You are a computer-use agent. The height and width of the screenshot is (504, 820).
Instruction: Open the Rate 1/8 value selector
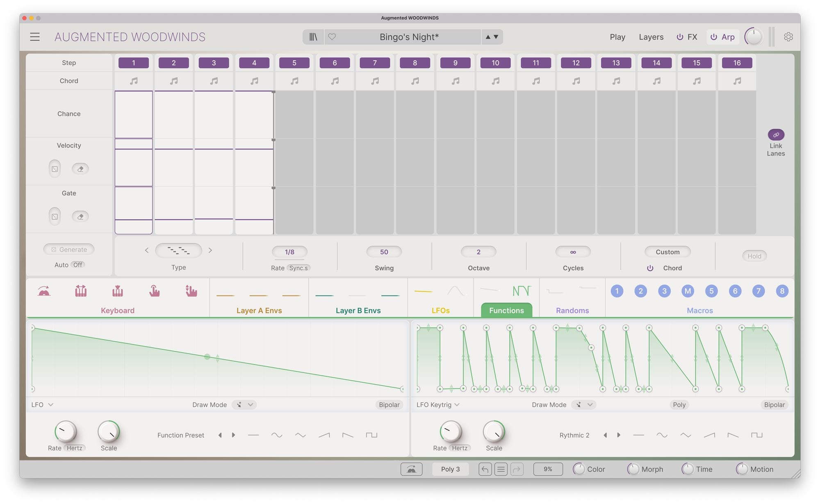click(x=289, y=252)
